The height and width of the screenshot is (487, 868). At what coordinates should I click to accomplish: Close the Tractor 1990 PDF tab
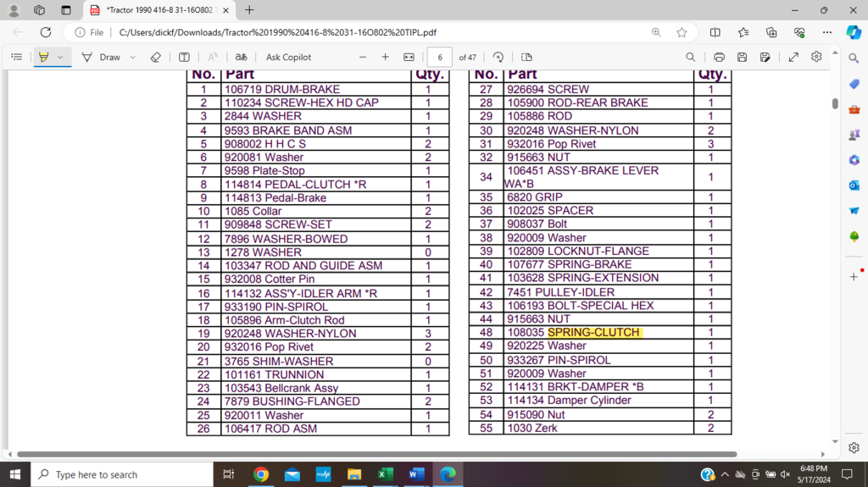[x=225, y=10]
